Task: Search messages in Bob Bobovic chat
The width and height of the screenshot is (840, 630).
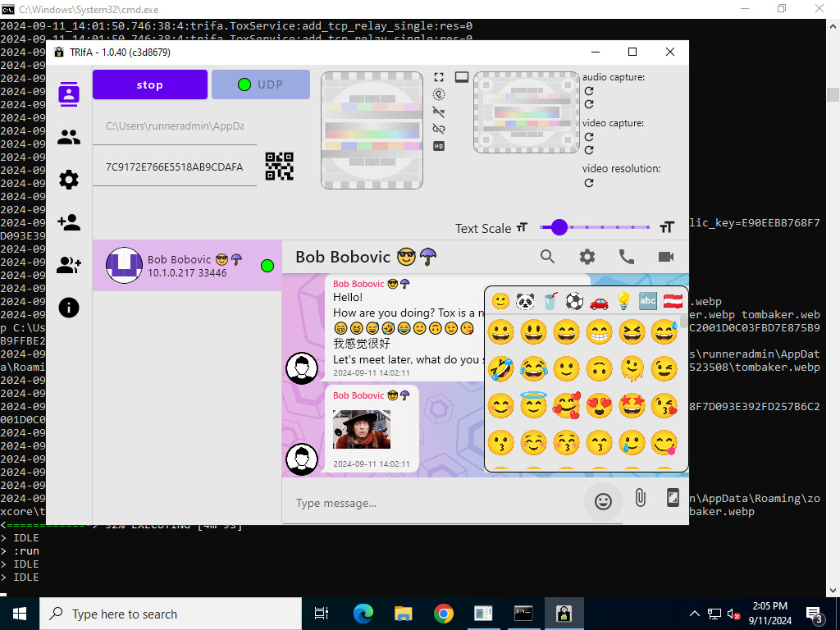Action: click(x=547, y=257)
